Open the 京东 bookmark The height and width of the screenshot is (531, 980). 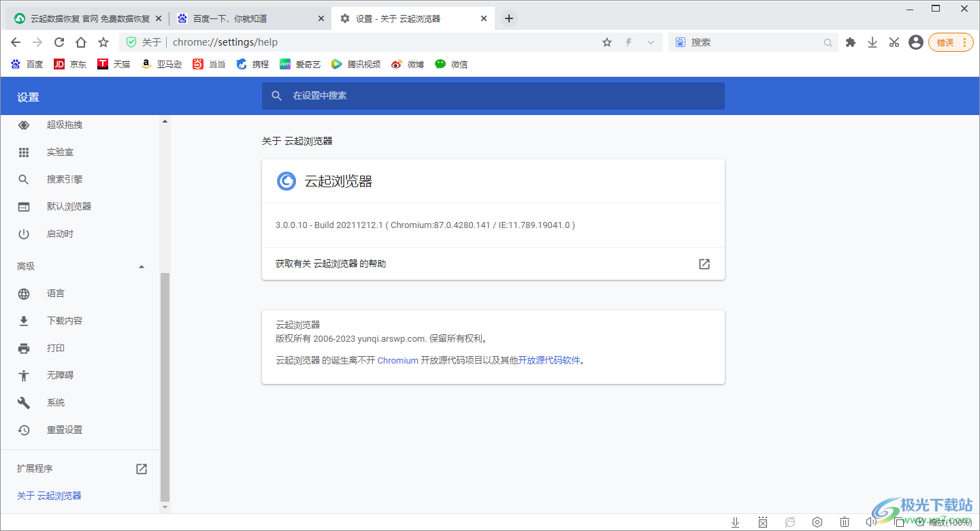(x=70, y=64)
